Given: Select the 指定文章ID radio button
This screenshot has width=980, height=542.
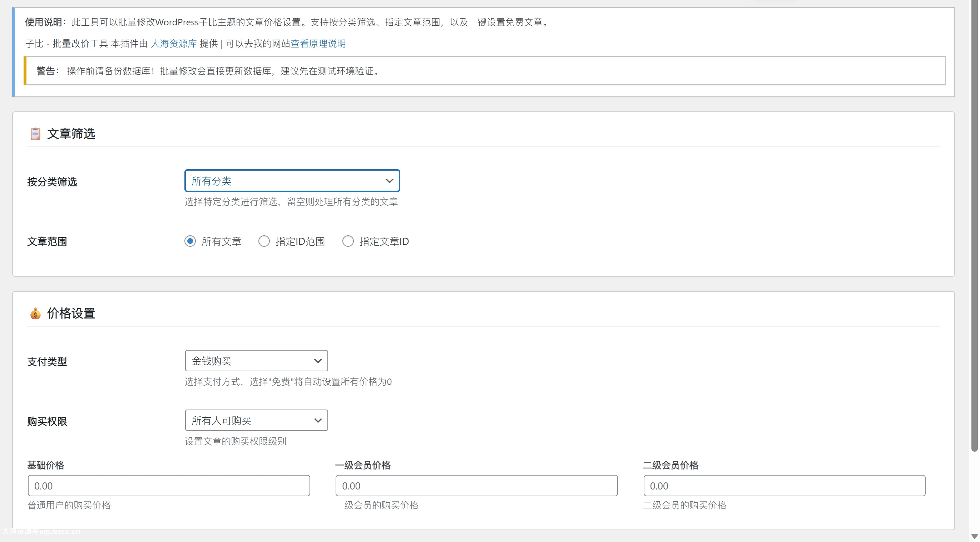Looking at the screenshot, I should tap(348, 241).
